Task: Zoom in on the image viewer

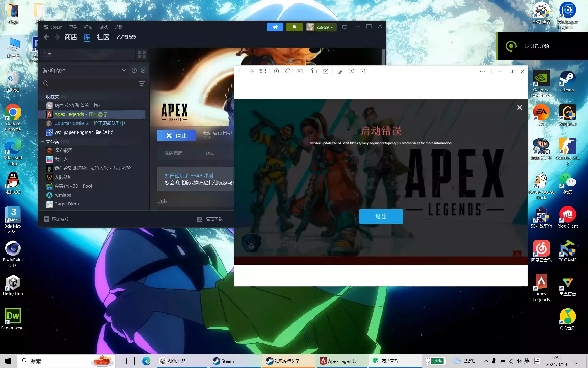Action: pos(277,71)
